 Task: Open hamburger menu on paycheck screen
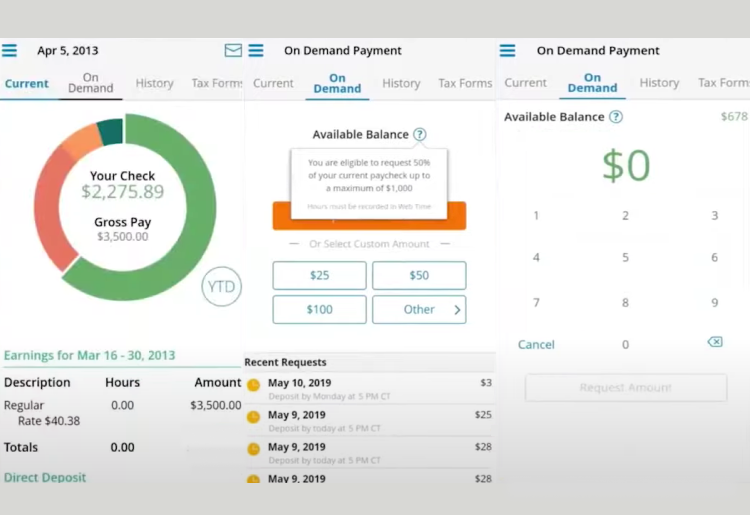click(9, 51)
